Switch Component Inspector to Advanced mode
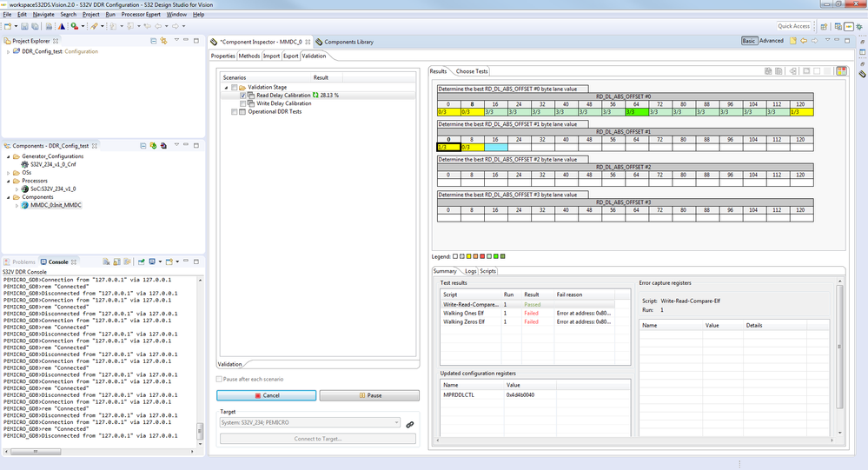Image resolution: width=868 pixels, height=470 pixels. click(772, 41)
